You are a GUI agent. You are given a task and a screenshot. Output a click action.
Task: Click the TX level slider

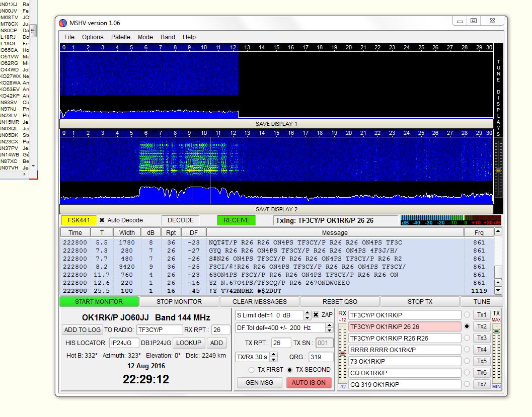[496, 353]
